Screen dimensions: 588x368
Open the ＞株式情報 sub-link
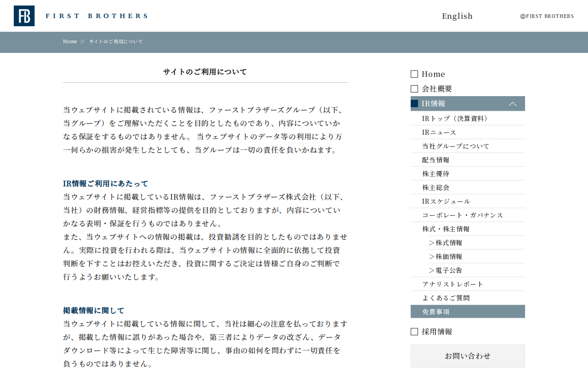[x=477, y=242]
